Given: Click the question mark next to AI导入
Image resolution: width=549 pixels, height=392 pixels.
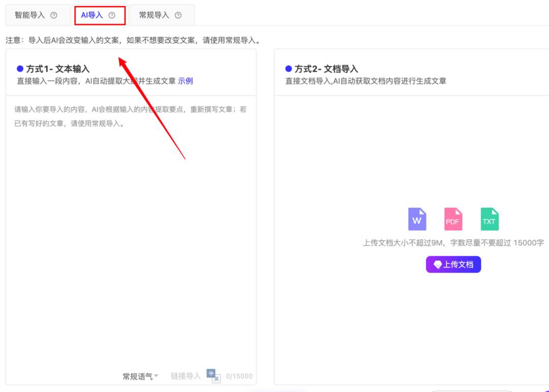Looking at the screenshot, I should tap(112, 15).
